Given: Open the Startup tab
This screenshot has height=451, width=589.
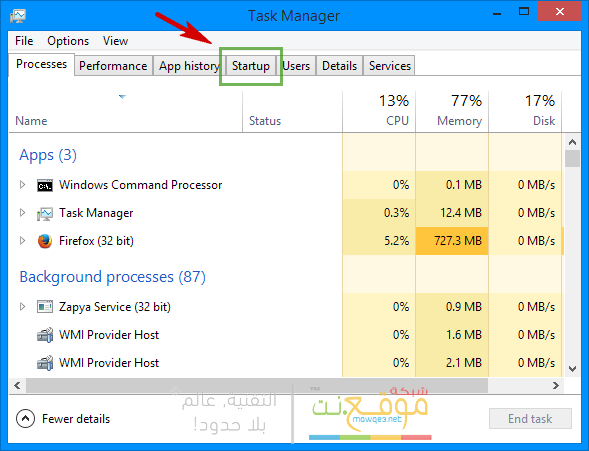Looking at the screenshot, I should point(251,66).
